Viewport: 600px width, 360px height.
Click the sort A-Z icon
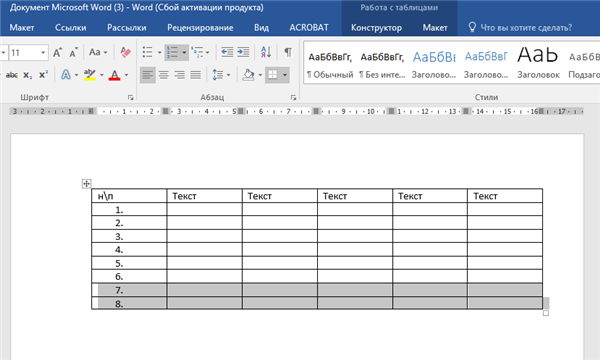point(266,52)
